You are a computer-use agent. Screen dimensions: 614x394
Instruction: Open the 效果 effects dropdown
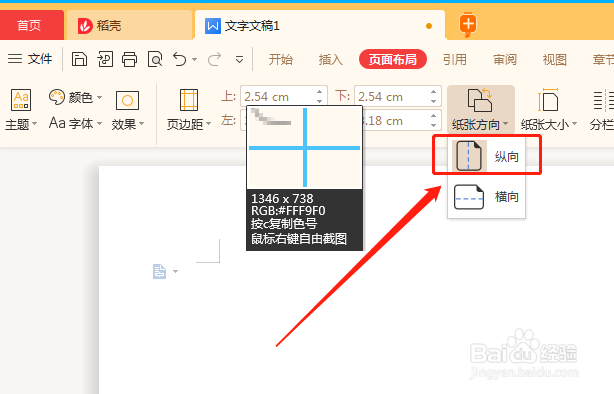[x=128, y=109]
